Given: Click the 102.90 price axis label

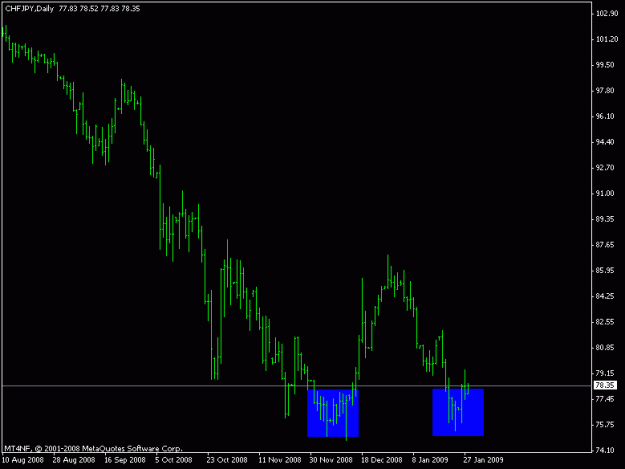Looking at the screenshot, I should coord(607,14).
